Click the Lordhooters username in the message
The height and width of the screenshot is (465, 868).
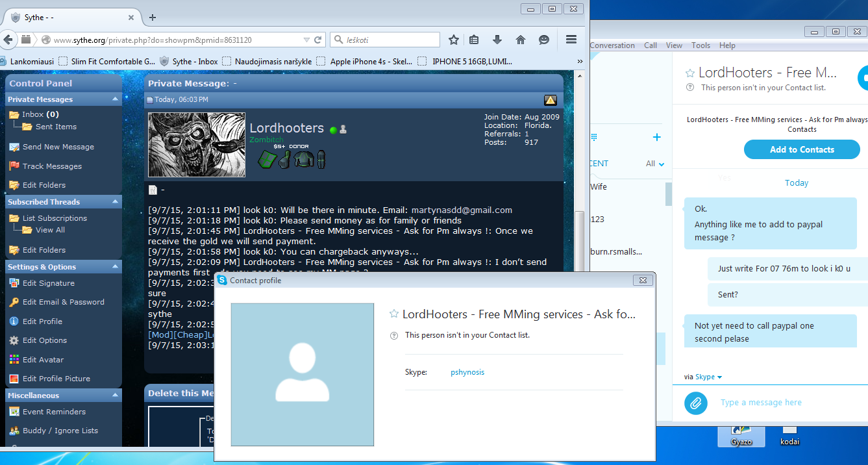pos(287,129)
